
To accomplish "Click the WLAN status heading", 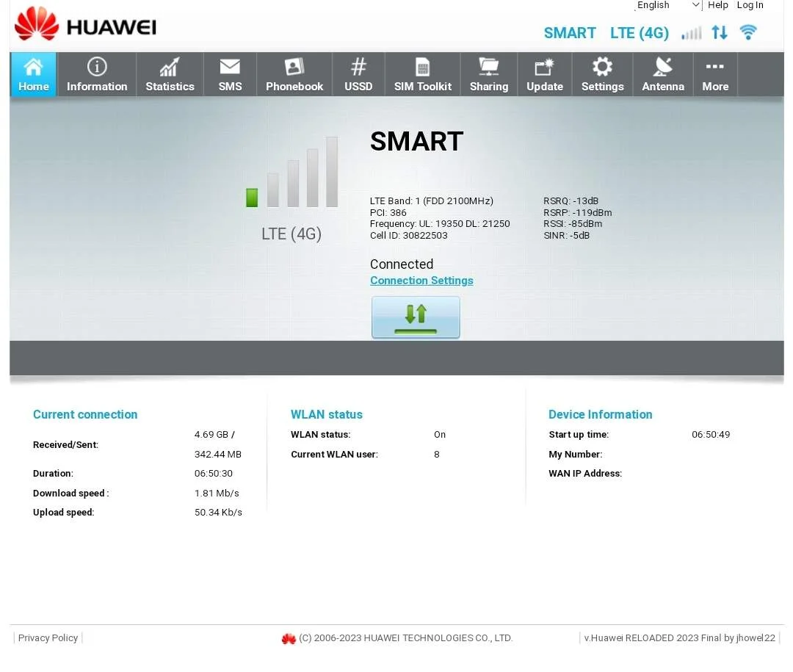I will [x=327, y=414].
